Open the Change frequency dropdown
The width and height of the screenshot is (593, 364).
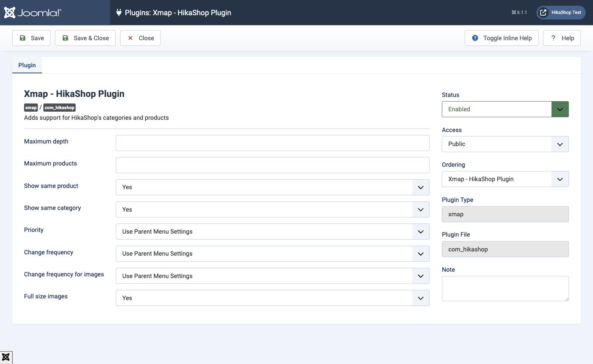(272, 254)
